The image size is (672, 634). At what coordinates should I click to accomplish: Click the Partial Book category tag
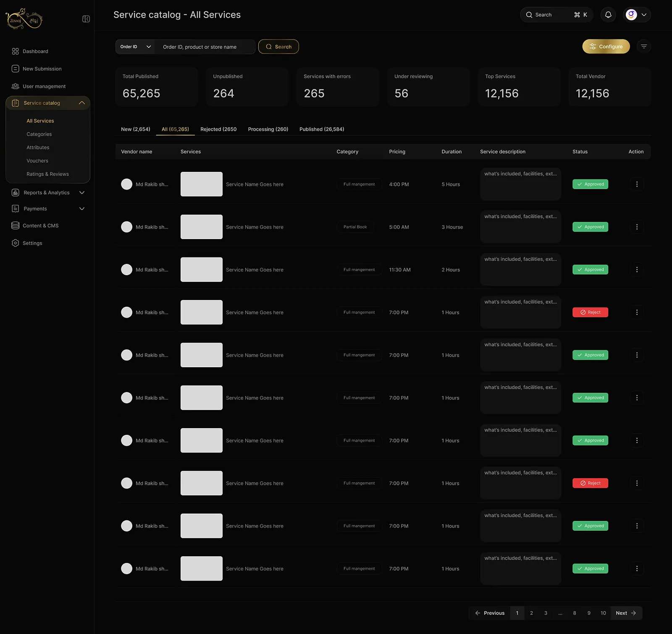tap(355, 227)
